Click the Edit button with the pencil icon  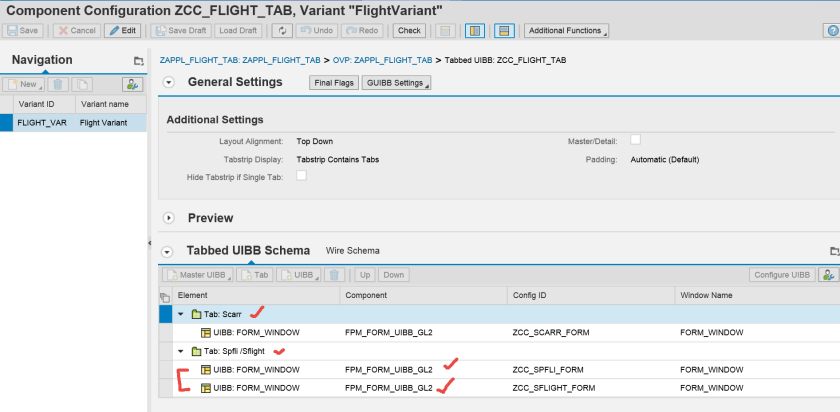(123, 31)
